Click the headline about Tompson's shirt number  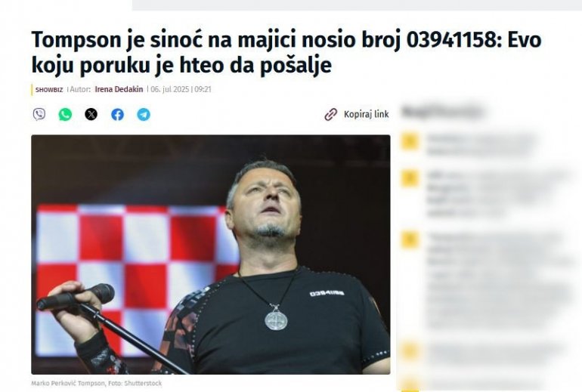pyautogui.click(x=286, y=52)
